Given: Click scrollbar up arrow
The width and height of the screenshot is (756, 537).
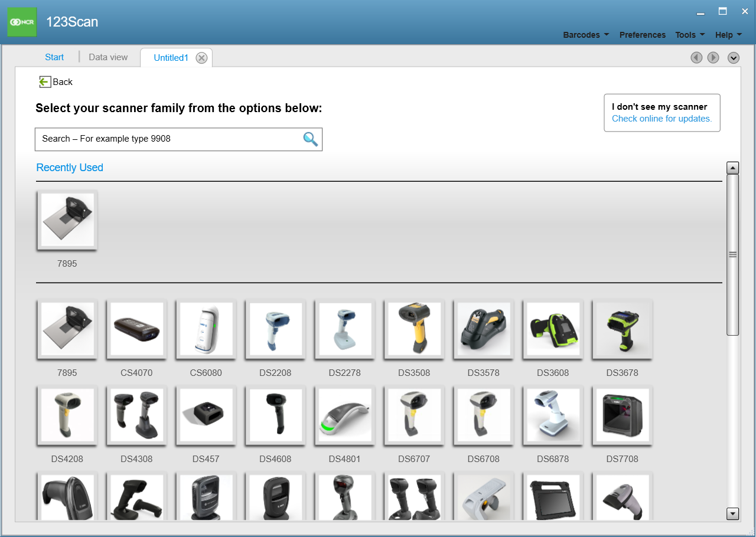Looking at the screenshot, I should click(733, 168).
